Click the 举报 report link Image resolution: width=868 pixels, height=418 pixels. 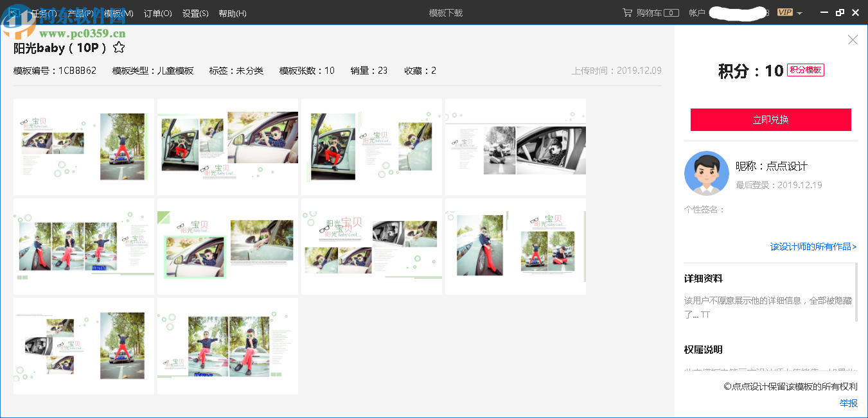point(849,403)
